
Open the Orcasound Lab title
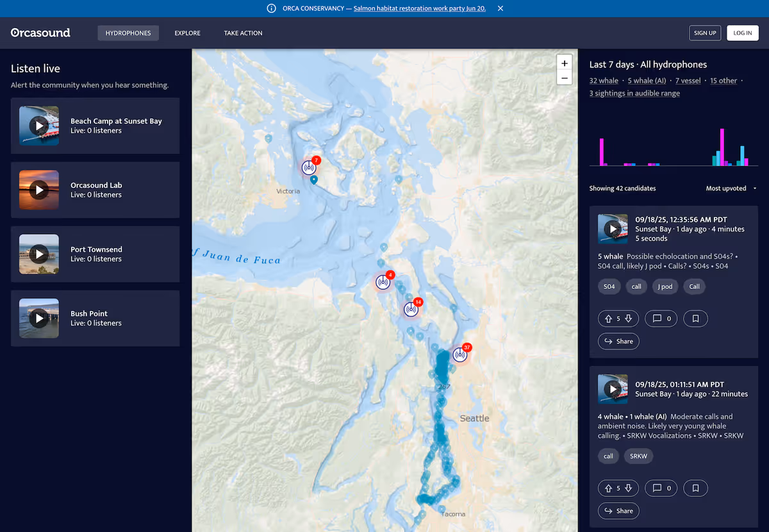(x=96, y=185)
